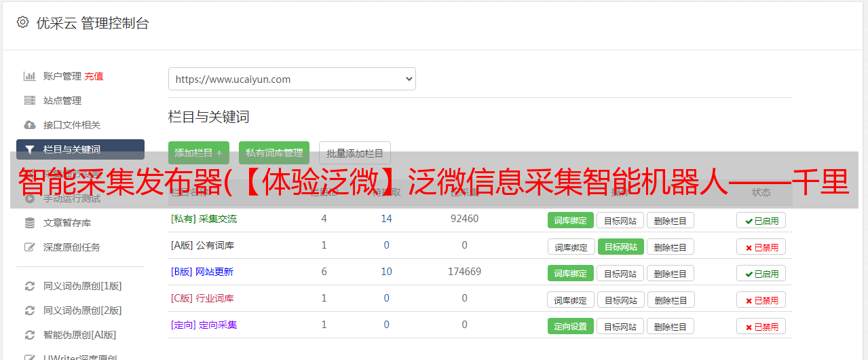Click the collected count 174669
Viewport: 868px width, 360px height.
(x=464, y=272)
